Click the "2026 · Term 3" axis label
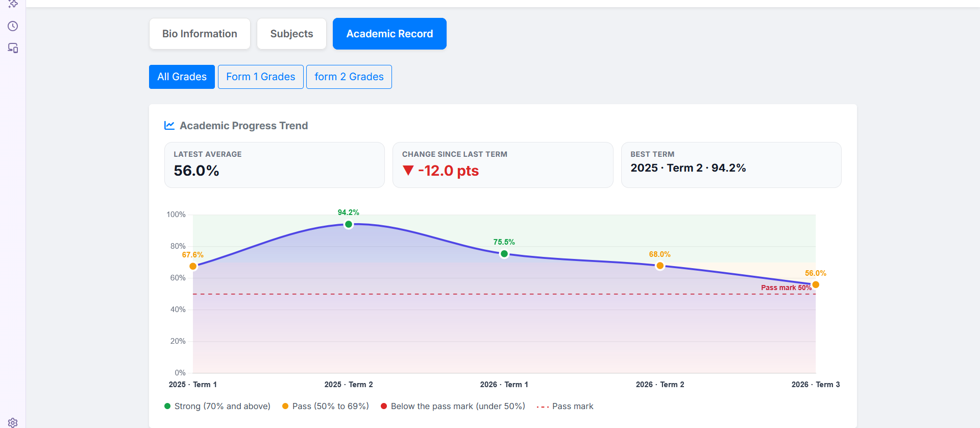 [x=816, y=385]
